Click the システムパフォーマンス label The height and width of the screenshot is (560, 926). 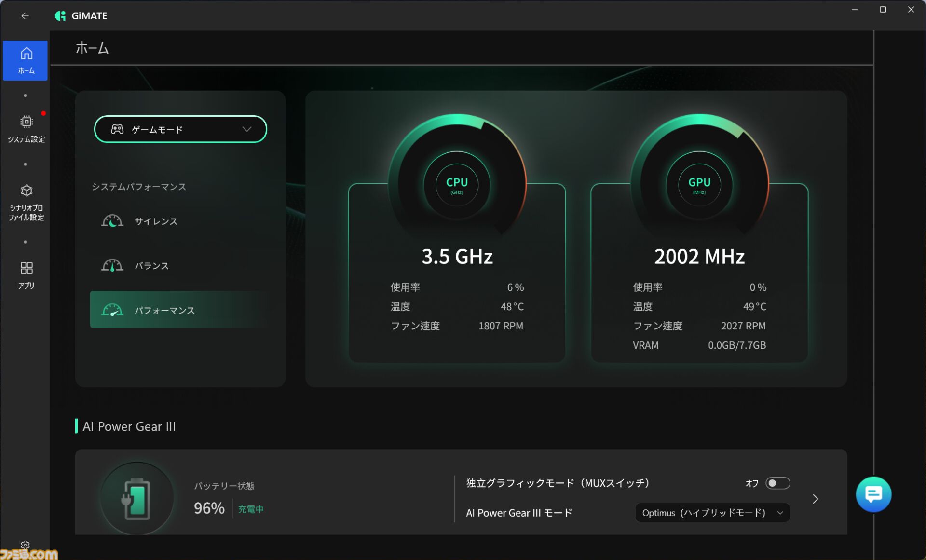(139, 187)
